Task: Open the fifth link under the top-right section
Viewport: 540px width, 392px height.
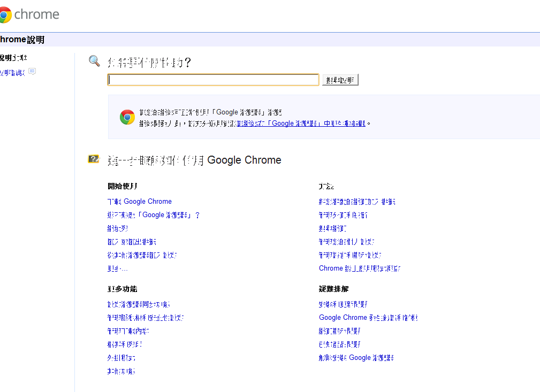Action: (350, 255)
